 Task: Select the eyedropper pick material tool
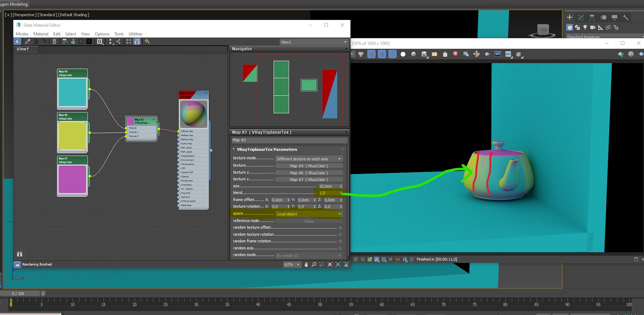click(x=27, y=42)
